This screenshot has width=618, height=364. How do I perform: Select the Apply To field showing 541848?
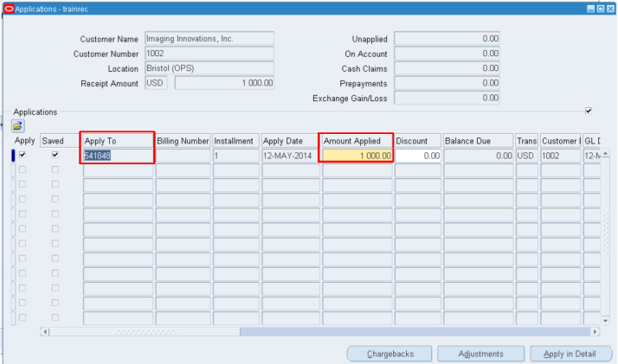119,156
